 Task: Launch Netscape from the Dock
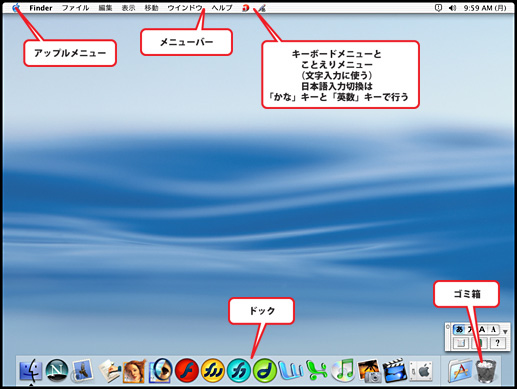point(57,370)
